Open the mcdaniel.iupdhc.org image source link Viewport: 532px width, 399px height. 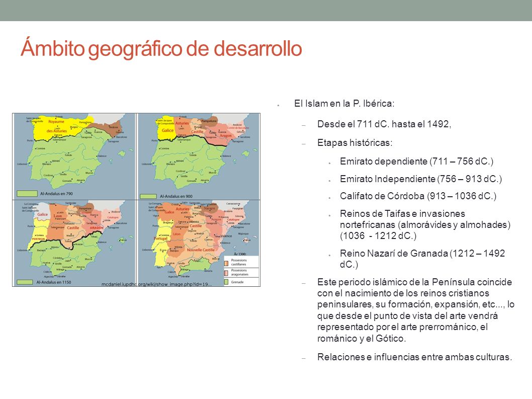tap(157, 284)
